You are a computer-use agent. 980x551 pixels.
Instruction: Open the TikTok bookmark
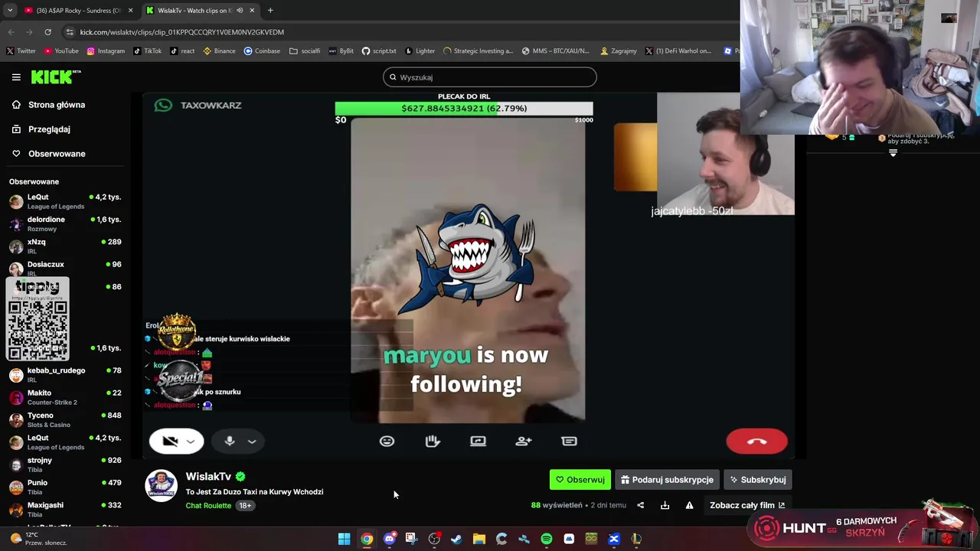(147, 51)
